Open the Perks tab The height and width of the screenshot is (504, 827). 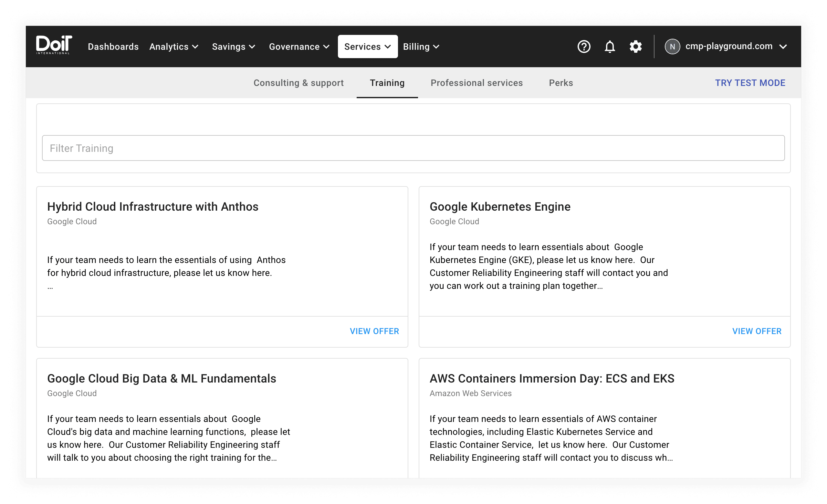(561, 83)
